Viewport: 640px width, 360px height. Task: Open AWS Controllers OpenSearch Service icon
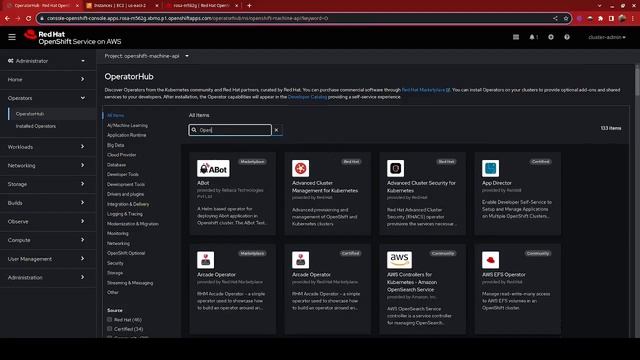tap(399, 260)
